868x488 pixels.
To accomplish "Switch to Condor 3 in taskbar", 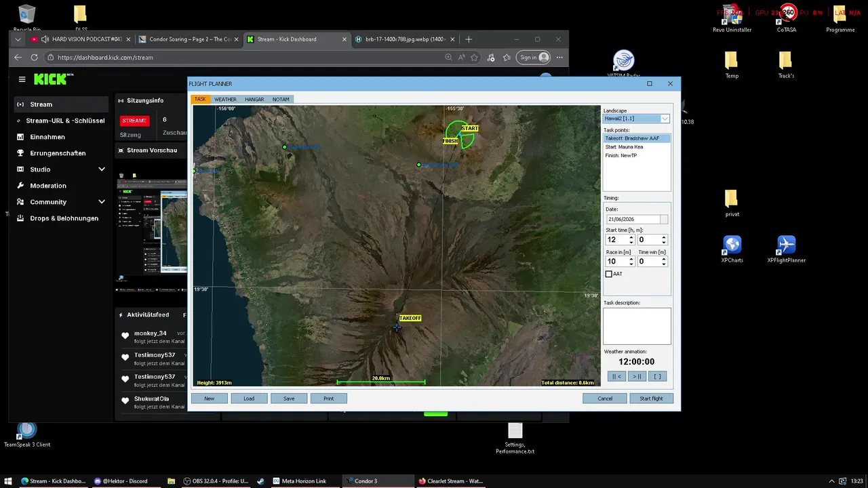I will point(377,481).
